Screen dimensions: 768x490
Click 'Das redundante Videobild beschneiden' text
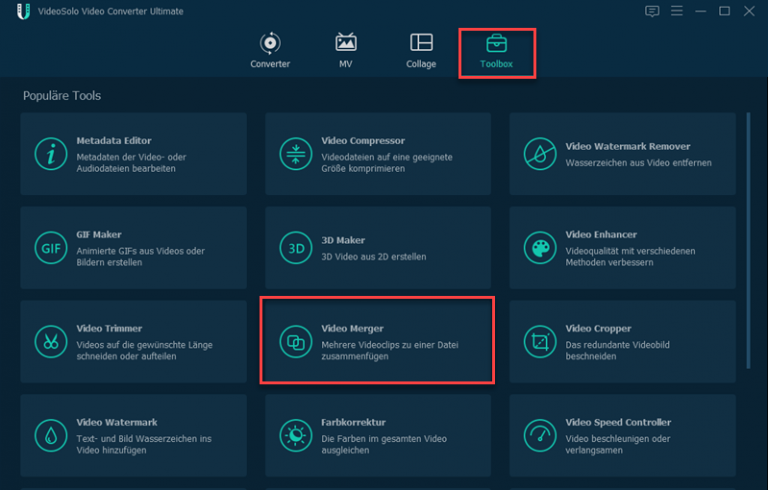coord(617,350)
